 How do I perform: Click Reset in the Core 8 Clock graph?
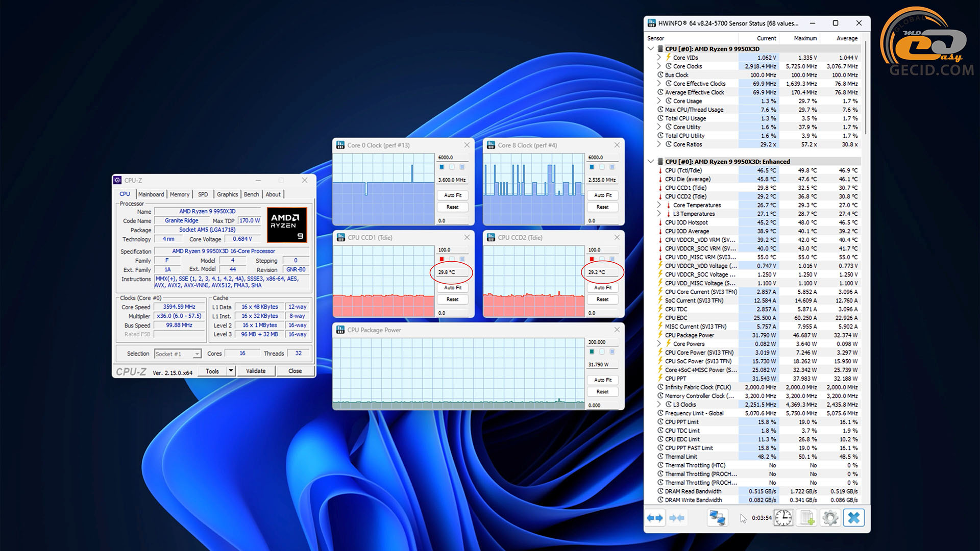[603, 207]
